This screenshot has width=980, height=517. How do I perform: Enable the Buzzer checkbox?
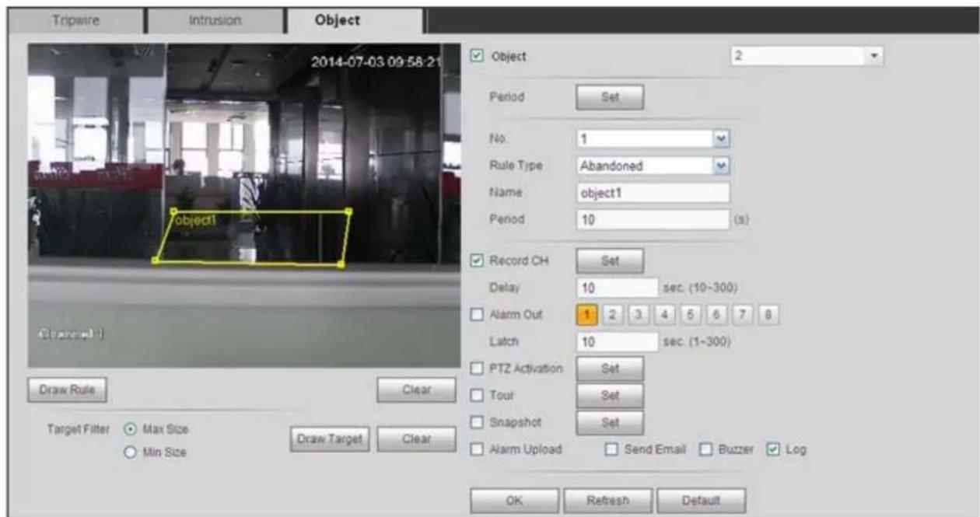coord(705,449)
